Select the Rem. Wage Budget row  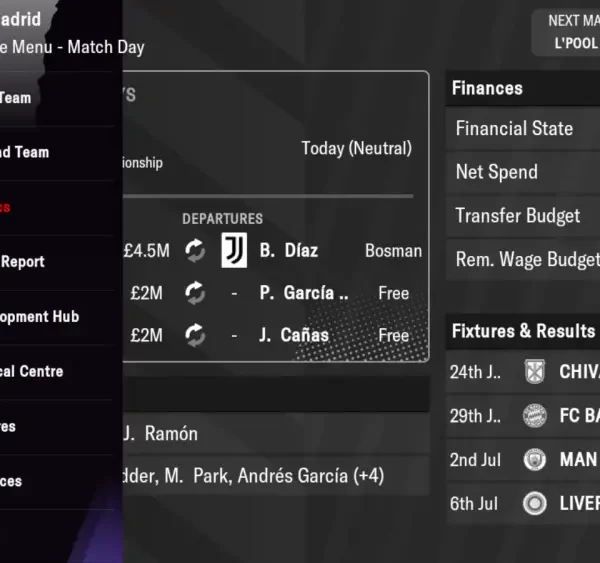point(522,260)
